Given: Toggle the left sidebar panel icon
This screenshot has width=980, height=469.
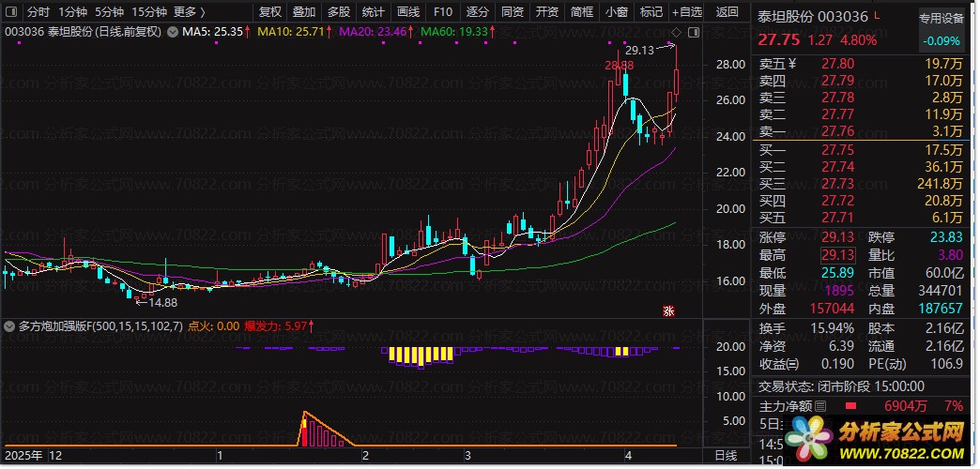Looking at the screenshot, I should (12, 12).
